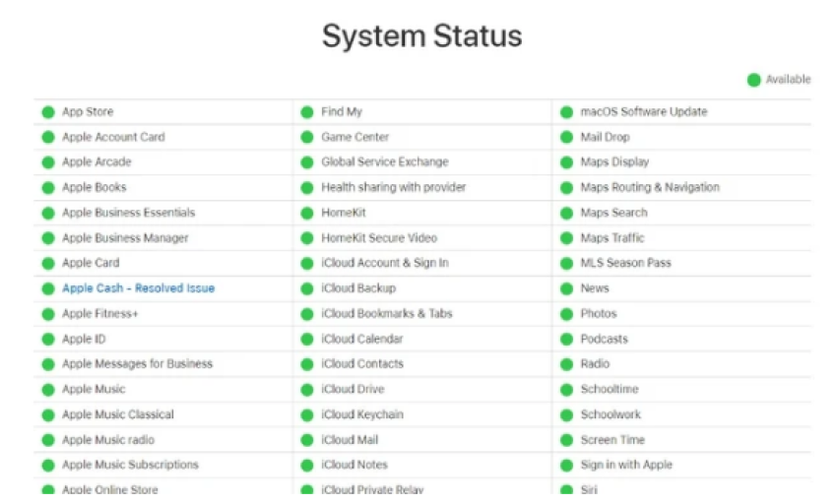This screenshot has width=837, height=504.
Task: Click the status dot beside Screen Time
Action: pyautogui.click(x=566, y=440)
